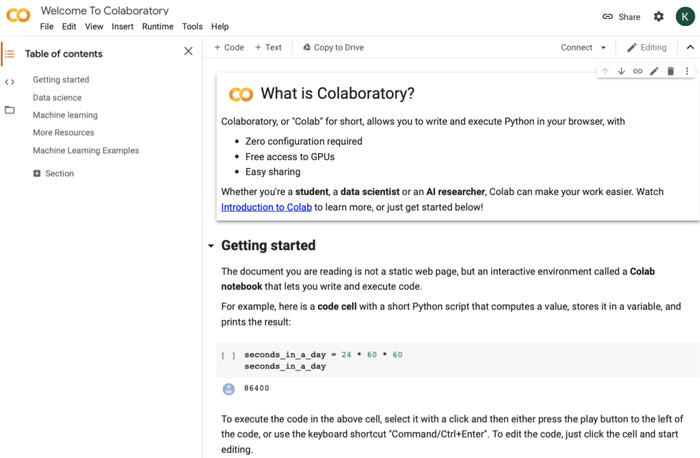
Task: Collapse the header with chevron up
Action: coord(689,47)
